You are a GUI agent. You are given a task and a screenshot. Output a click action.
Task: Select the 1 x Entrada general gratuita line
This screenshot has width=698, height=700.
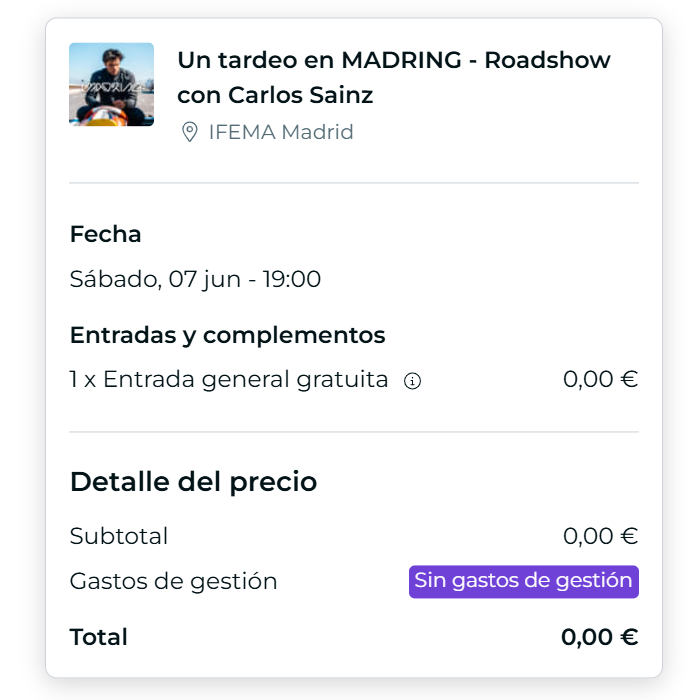[229, 380]
